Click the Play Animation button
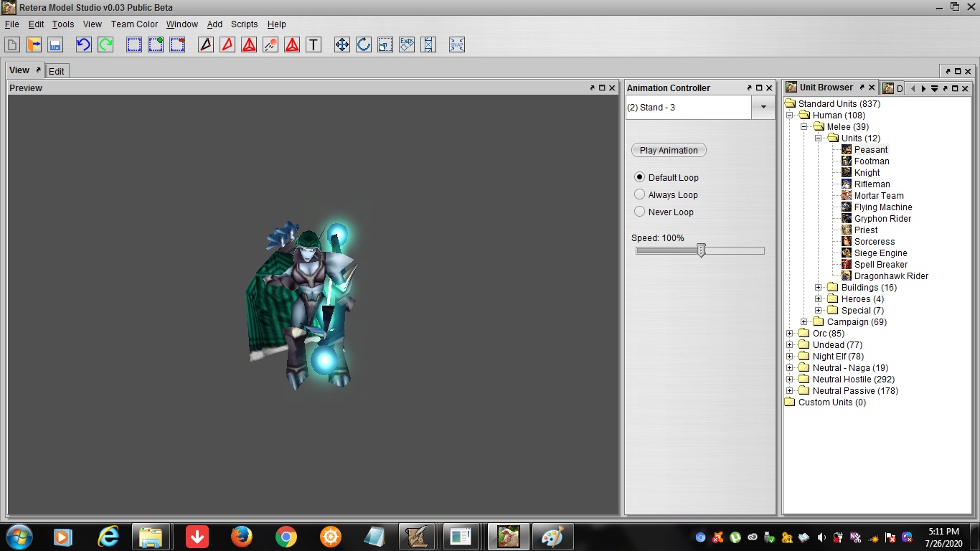Viewport: 980px width, 551px height. click(x=669, y=150)
